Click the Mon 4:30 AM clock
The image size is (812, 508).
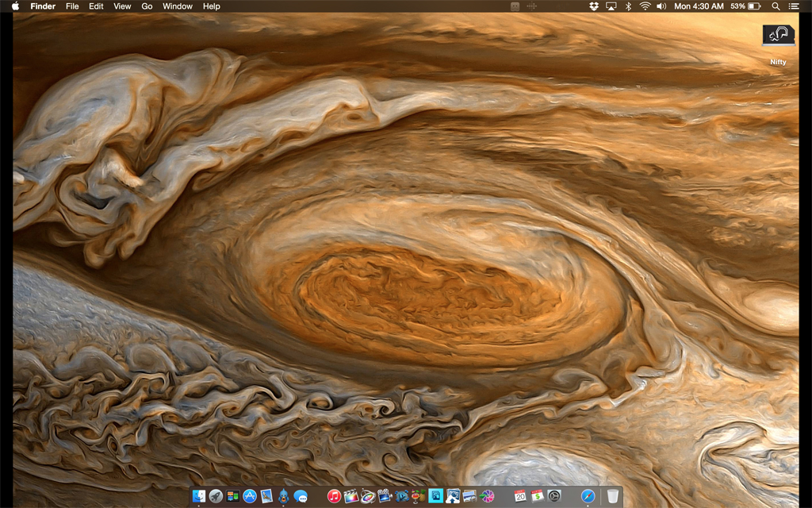tap(699, 6)
